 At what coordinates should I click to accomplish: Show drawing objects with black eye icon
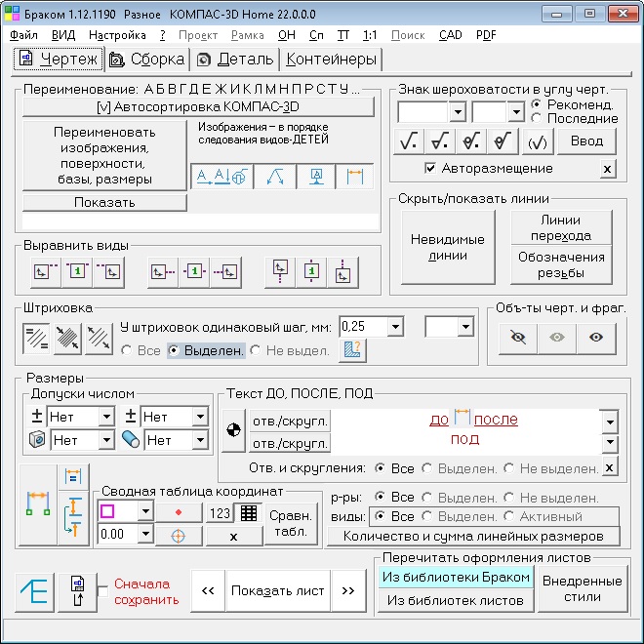coord(596,338)
